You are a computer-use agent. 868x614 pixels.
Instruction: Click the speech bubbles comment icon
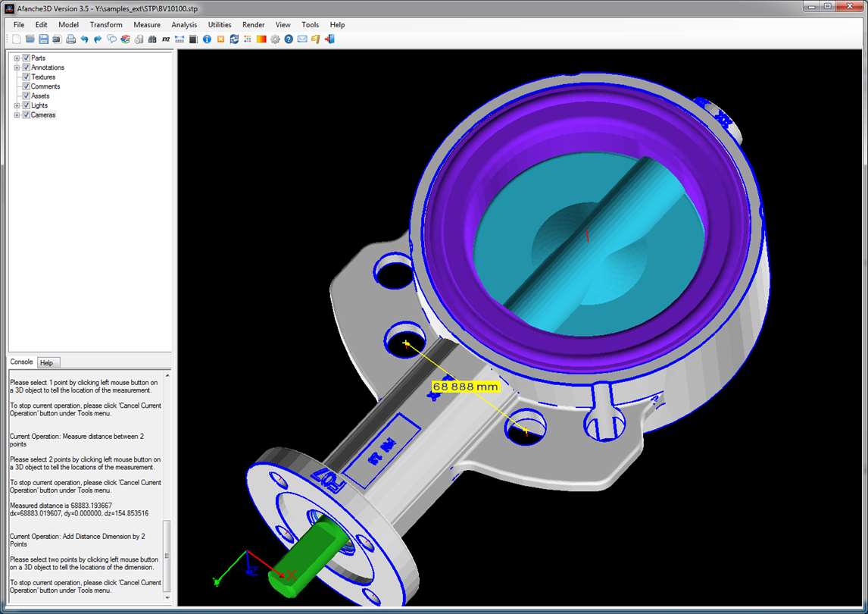click(112, 39)
